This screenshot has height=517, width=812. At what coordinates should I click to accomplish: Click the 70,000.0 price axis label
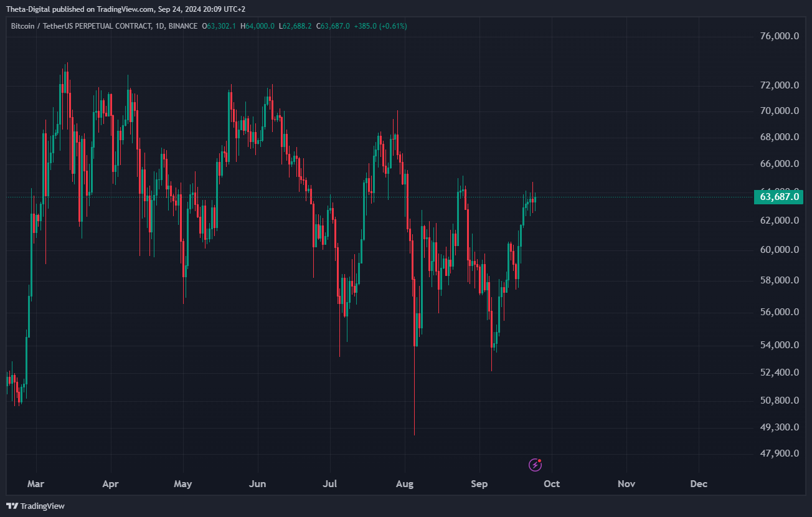(779, 111)
